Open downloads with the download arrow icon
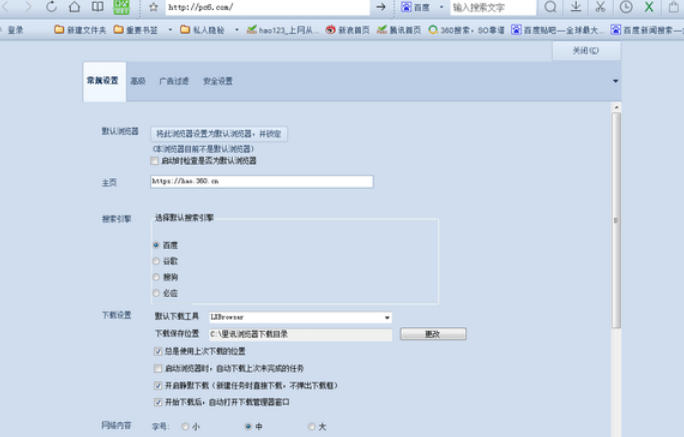The width and height of the screenshot is (684, 437). (x=576, y=7)
